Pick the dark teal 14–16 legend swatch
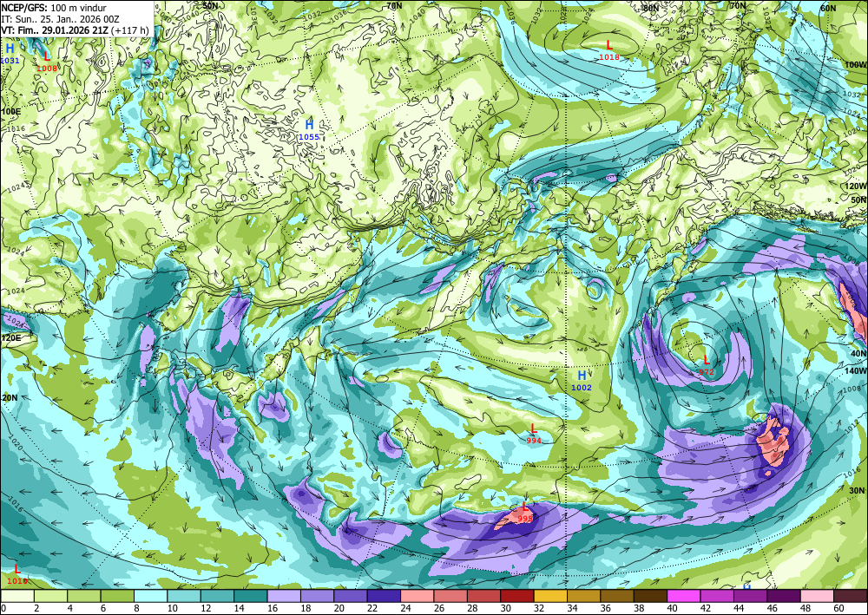The height and width of the screenshot is (615, 868). [251, 596]
